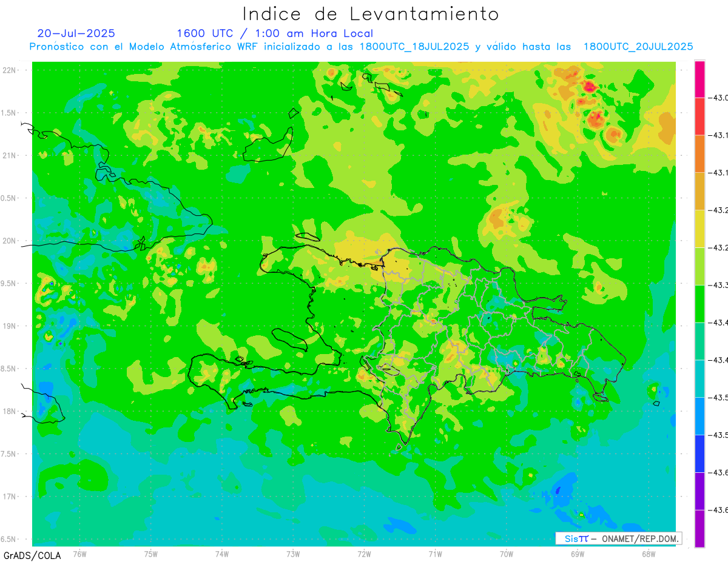The image size is (728, 562).
Task: Click the magenta swatch atop the colorbar
Action: click(699, 79)
